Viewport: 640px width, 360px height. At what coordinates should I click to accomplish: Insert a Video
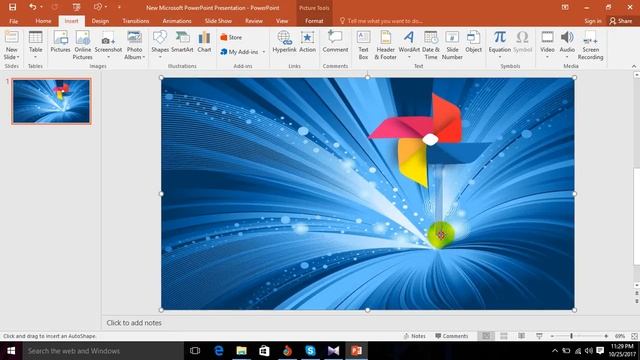547,45
